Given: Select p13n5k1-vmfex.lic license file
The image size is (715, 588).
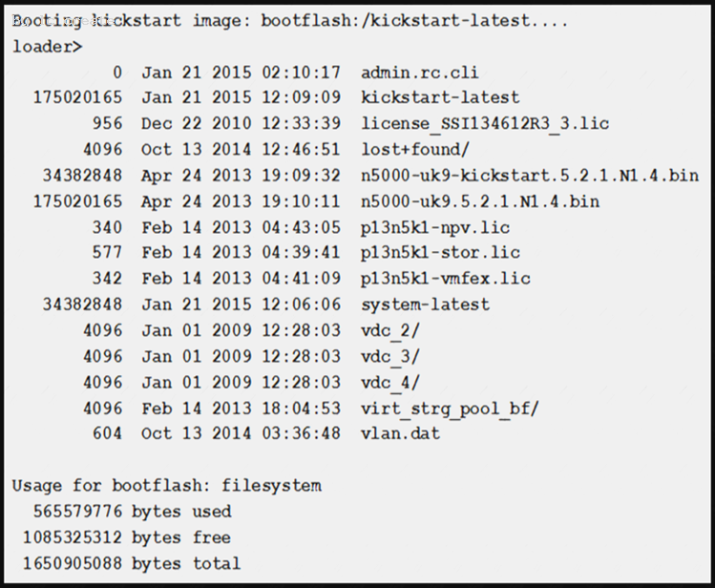Looking at the screenshot, I should 446,279.
